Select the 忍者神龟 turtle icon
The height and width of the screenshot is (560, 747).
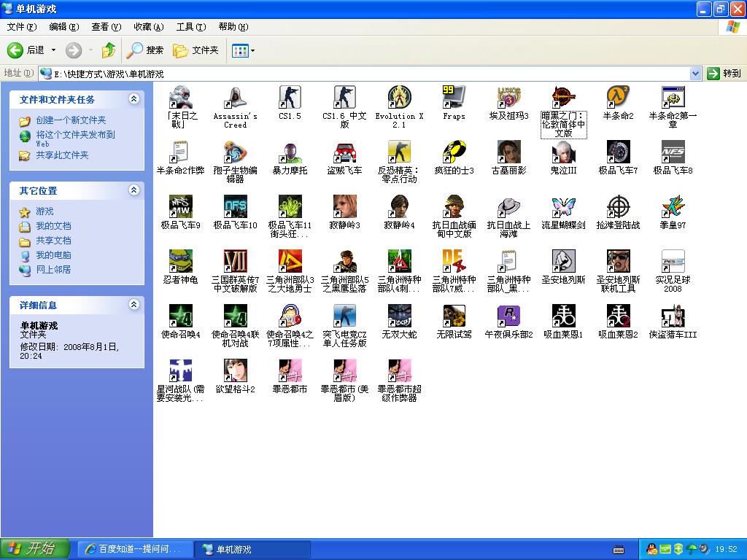(181, 262)
